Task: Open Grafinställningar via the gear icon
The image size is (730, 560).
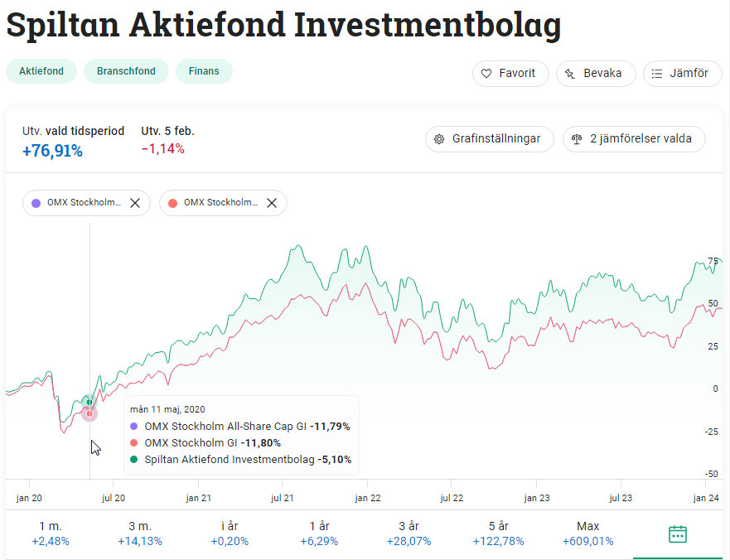Action: point(439,139)
